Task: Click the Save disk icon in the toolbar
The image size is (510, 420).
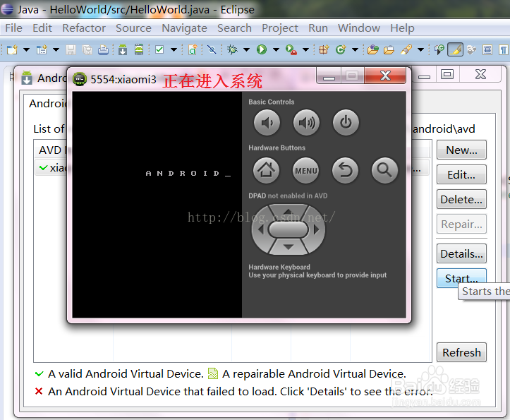Action: click(x=71, y=50)
